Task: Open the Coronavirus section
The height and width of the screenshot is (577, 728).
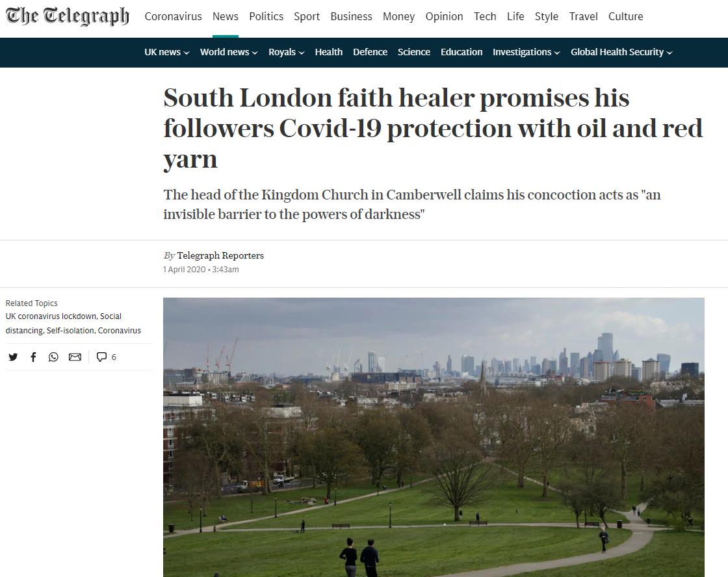Action: click(173, 16)
